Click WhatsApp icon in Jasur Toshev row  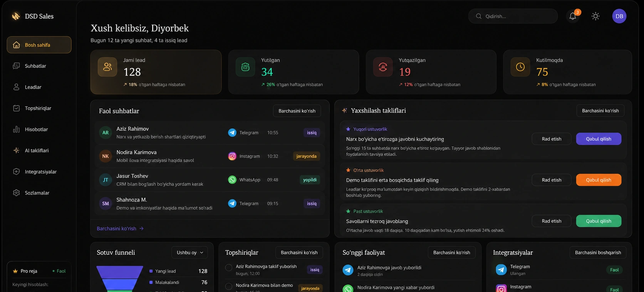coord(232,180)
